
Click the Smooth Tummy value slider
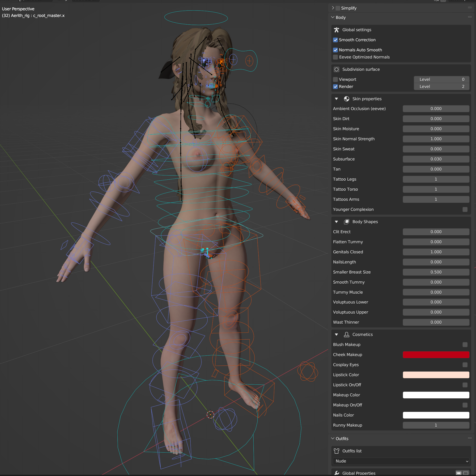[x=436, y=283]
